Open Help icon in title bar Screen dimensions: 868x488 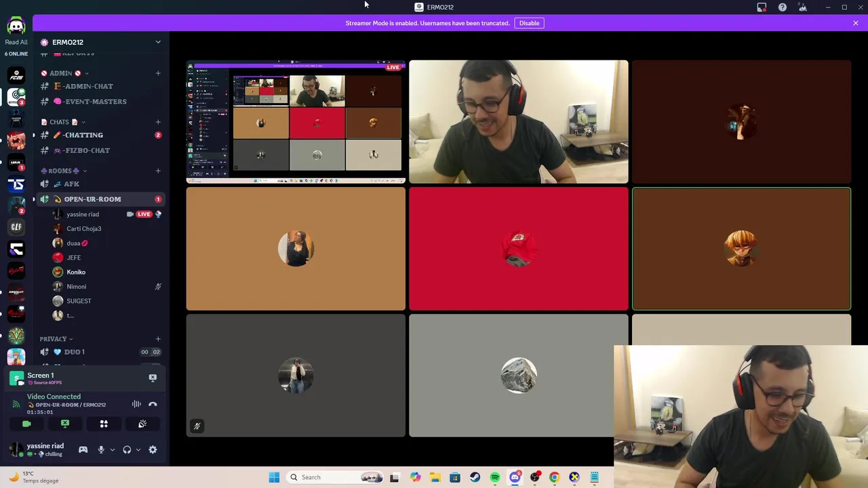pos(783,7)
